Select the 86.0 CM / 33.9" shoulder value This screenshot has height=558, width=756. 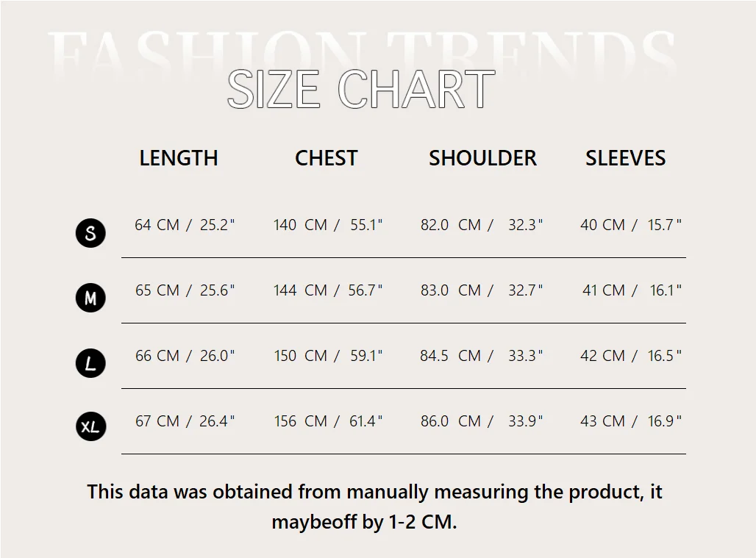[482, 421]
